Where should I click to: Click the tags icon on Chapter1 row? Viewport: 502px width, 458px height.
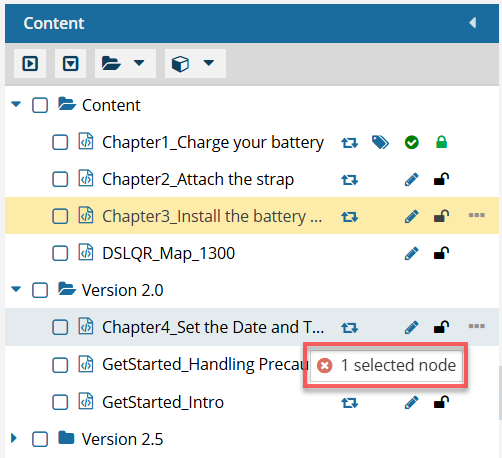380,143
